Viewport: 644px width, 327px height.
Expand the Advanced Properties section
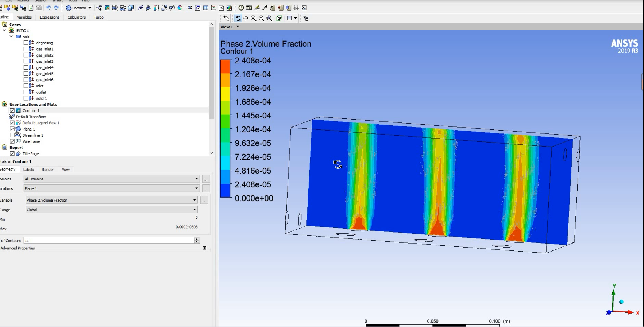(x=204, y=248)
